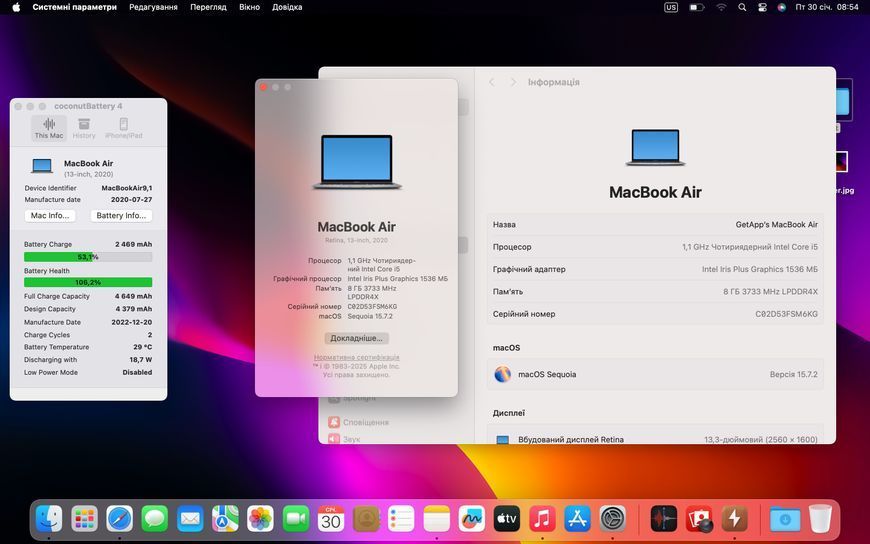Open Downloads folder in the Dock
Viewport: 870px width, 544px height.
[x=785, y=519]
